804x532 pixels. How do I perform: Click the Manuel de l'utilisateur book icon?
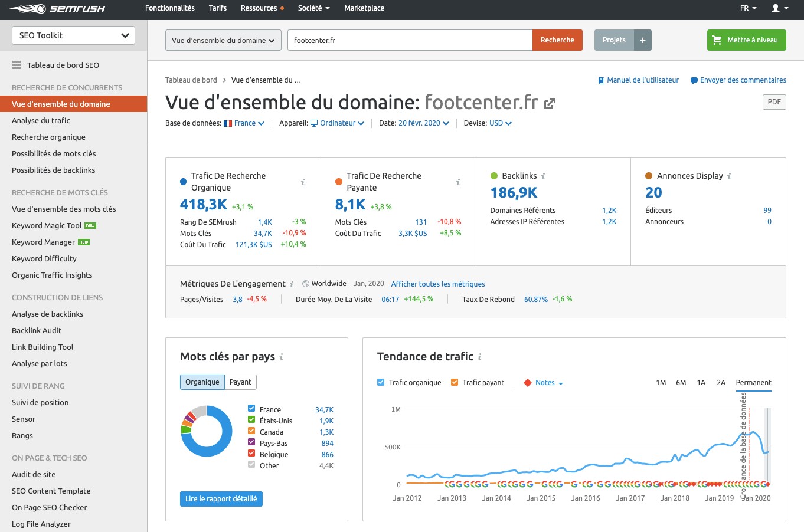tap(602, 80)
